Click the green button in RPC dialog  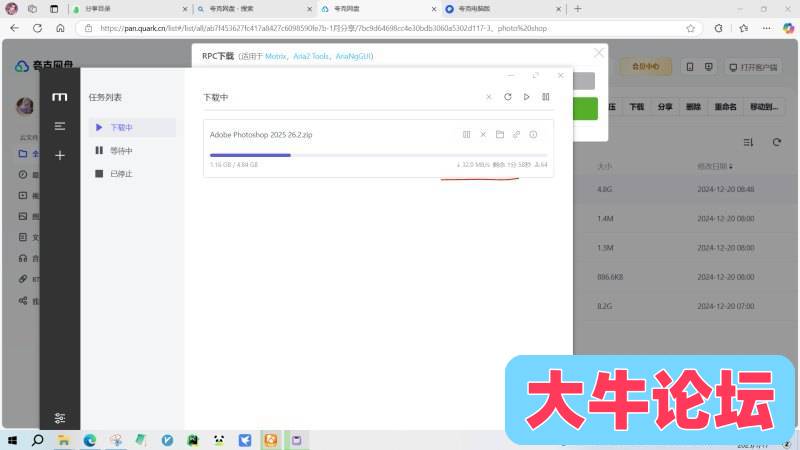pos(585,109)
